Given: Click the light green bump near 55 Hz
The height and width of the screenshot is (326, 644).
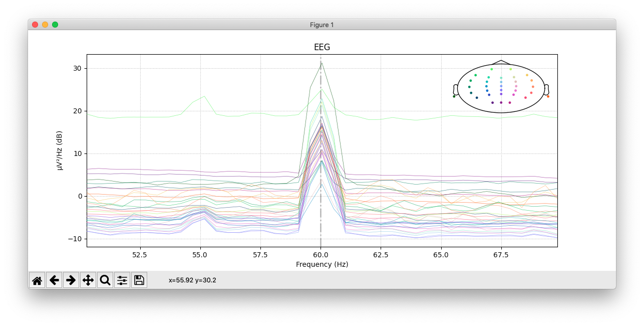Looking at the screenshot, I should 204,97.
